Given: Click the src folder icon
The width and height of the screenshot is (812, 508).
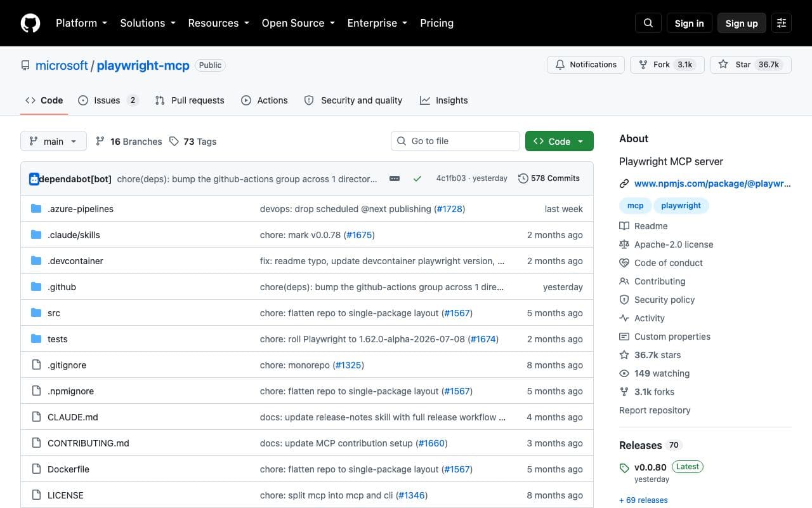Looking at the screenshot, I should (x=36, y=313).
